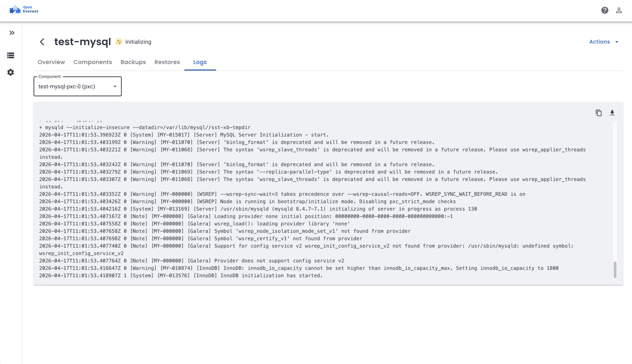Open the help menu icon

pyautogui.click(x=605, y=11)
